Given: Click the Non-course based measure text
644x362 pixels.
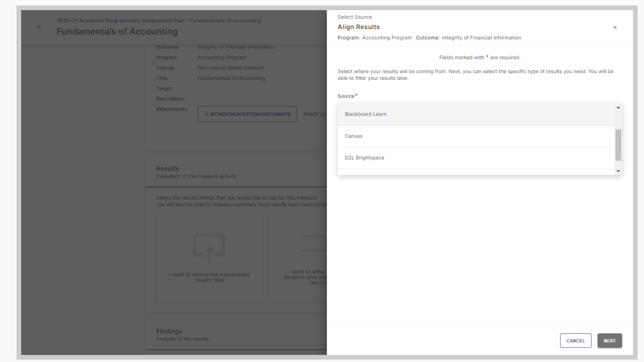Looking at the screenshot, I should (231, 68).
